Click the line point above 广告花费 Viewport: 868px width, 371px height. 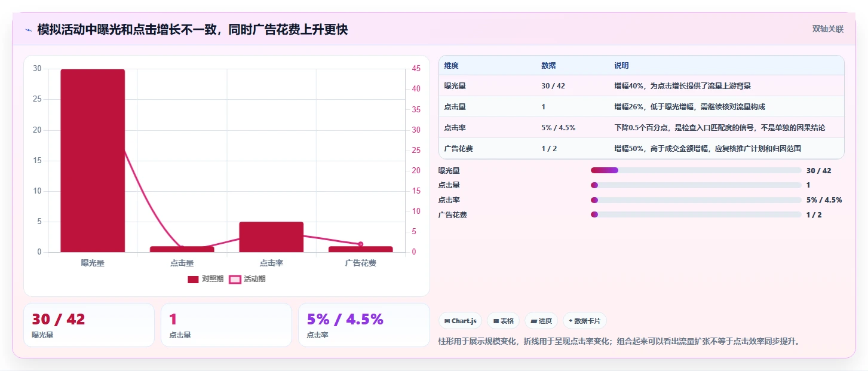pyautogui.click(x=361, y=244)
